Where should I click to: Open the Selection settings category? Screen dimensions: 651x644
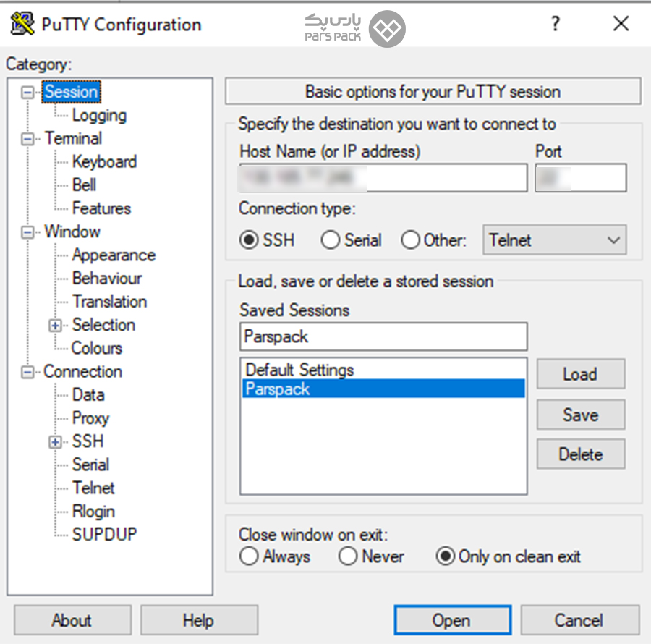click(x=103, y=325)
